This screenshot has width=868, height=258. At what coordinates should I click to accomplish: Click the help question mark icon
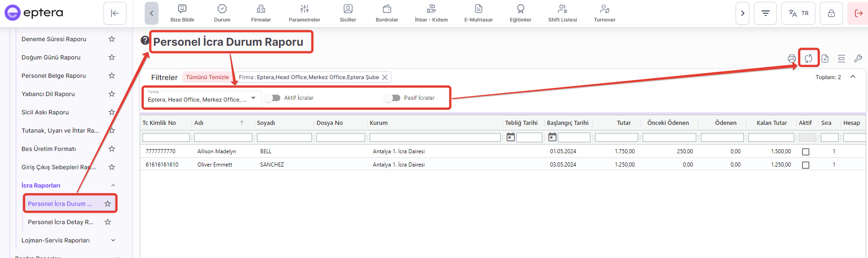(x=145, y=41)
